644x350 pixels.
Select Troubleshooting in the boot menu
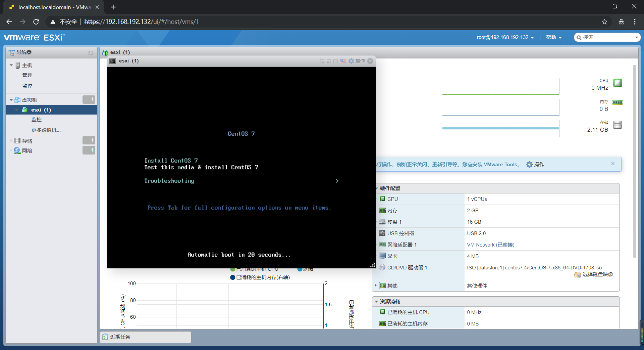[x=169, y=181]
